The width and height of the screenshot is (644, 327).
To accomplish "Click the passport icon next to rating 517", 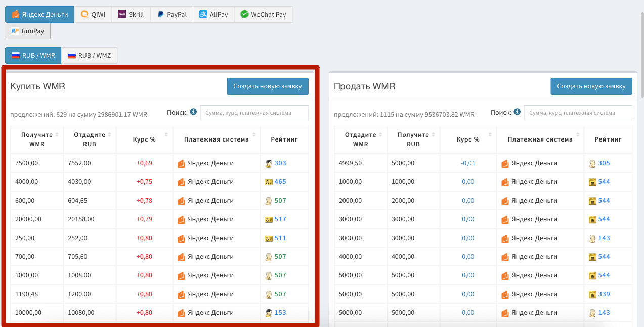I will 269,219.
